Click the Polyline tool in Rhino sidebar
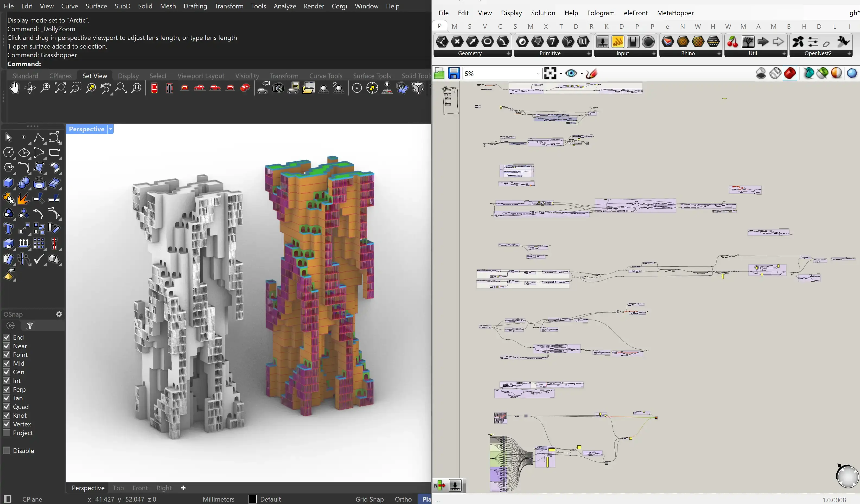The width and height of the screenshot is (860, 504). coord(39,138)
